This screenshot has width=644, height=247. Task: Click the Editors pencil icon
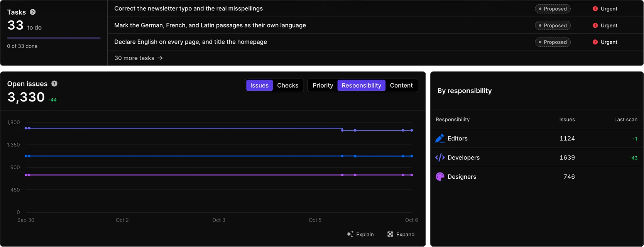(440, 138)
